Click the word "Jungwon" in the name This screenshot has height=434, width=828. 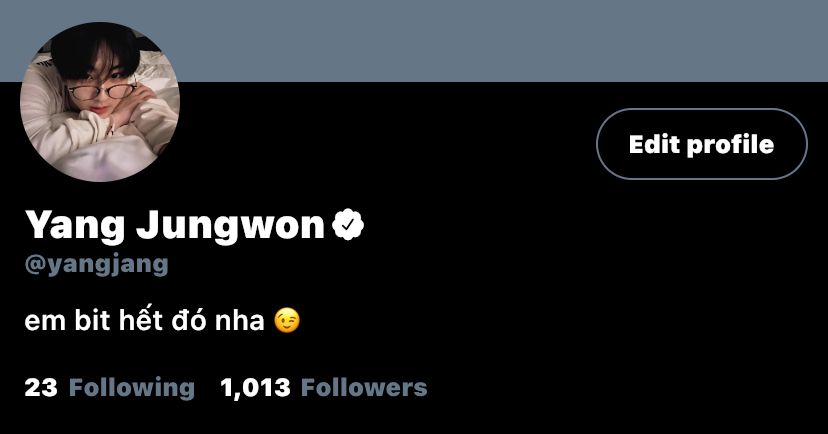tap(230, 227)
